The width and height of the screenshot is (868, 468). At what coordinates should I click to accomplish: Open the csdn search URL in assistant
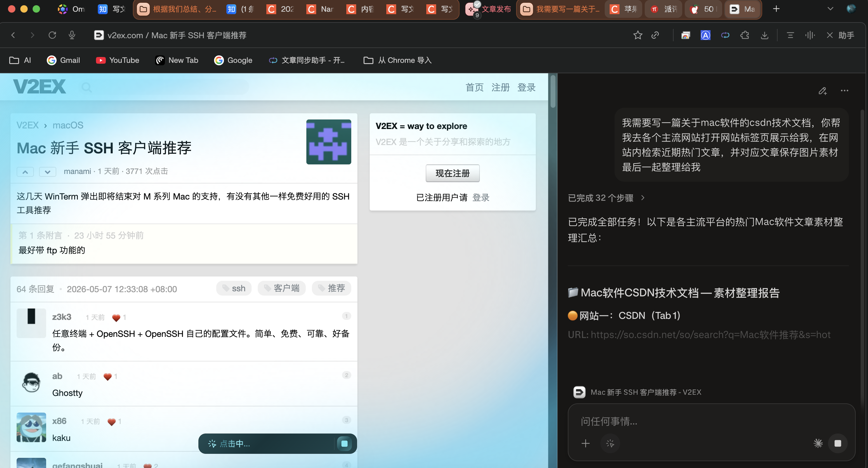[x=710, y=335]
